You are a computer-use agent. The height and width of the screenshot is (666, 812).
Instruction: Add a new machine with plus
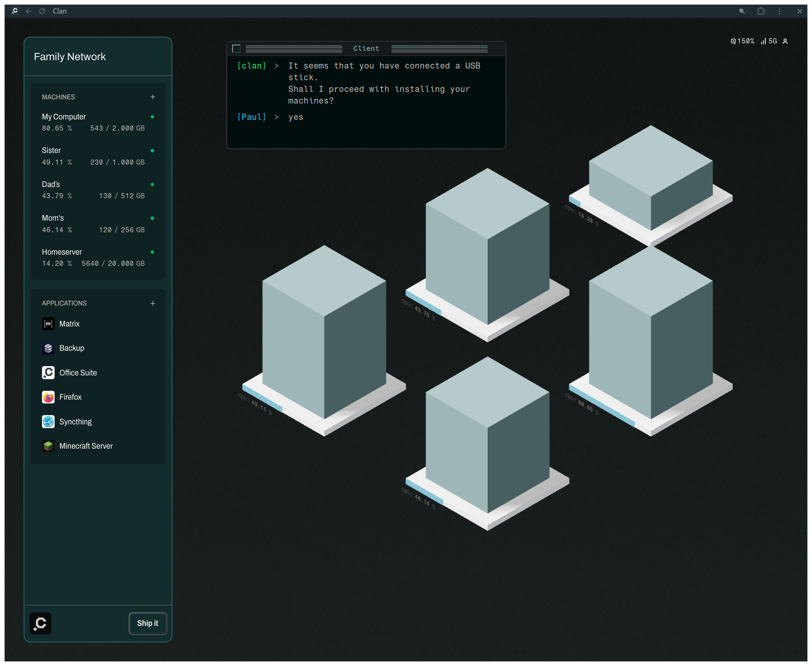153,97
